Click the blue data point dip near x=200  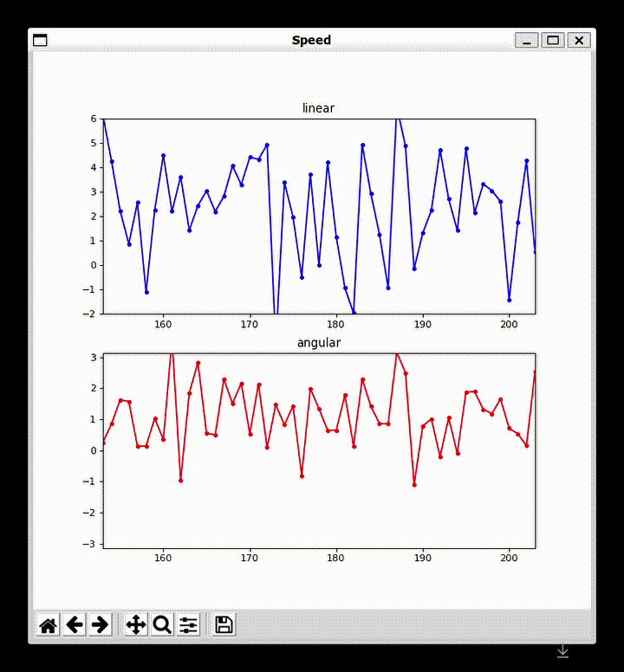510,300
